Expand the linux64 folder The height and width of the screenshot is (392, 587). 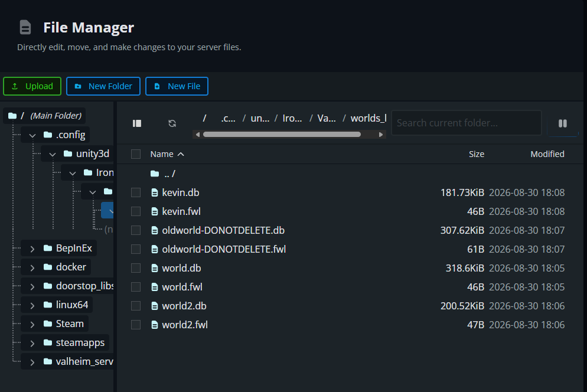(32, 305)
